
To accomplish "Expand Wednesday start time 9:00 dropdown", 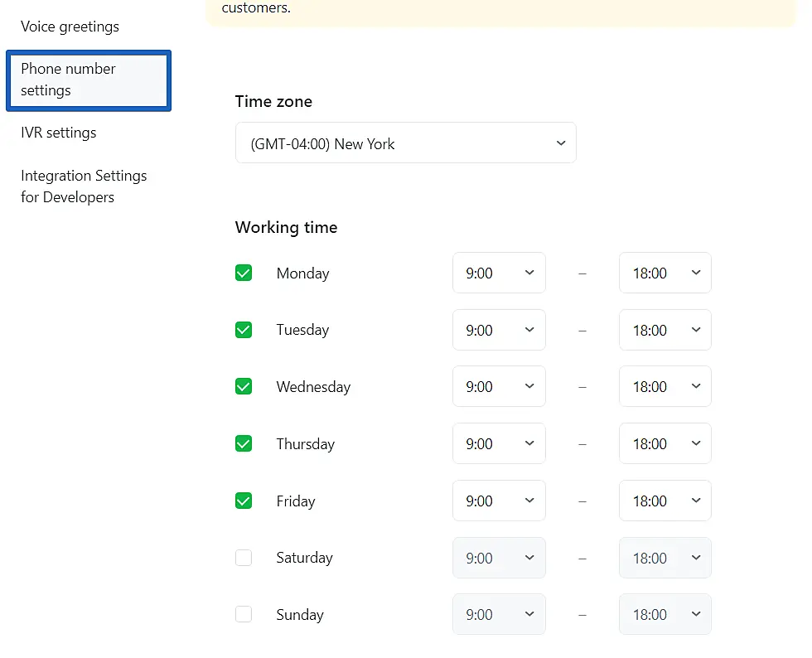I will tap(499, 386).
